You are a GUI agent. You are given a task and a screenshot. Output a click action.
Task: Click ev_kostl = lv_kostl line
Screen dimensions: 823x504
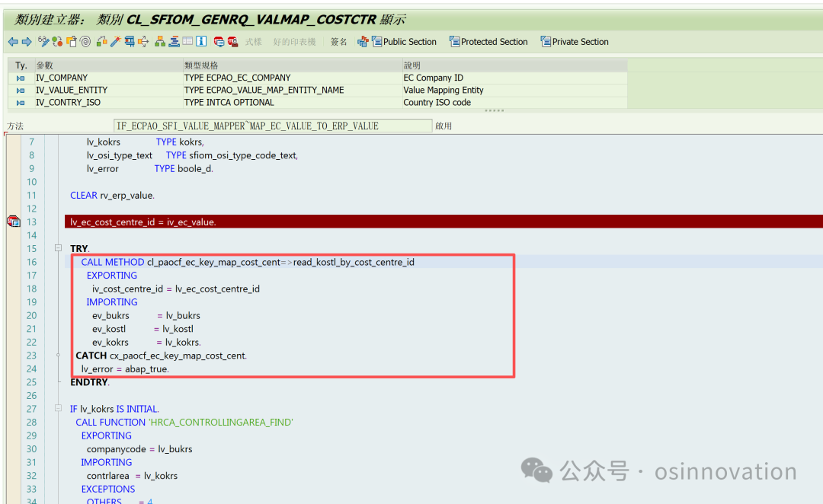pos(143,329)
